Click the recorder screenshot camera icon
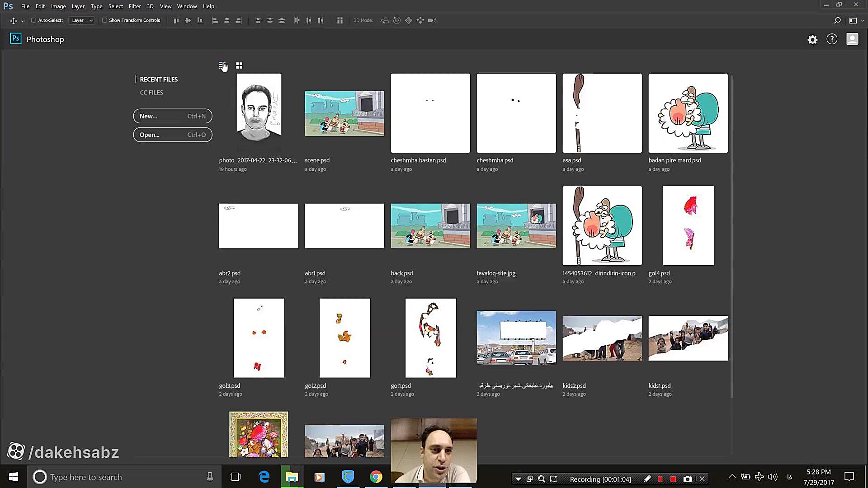The image size is (868, 488). click(688, 479)
